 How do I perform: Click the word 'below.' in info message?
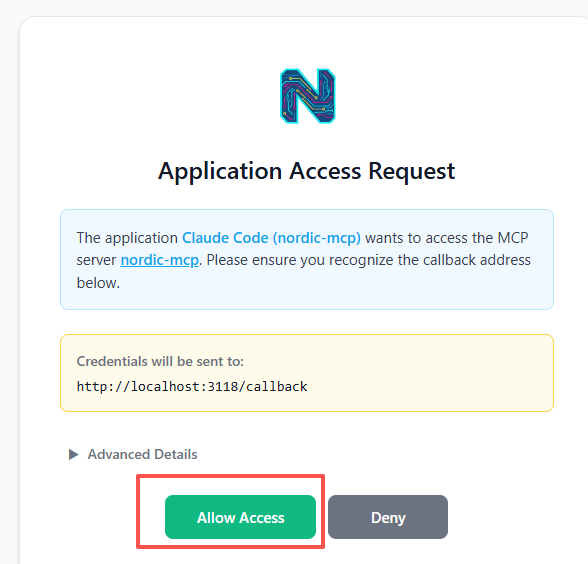point(98,283)
